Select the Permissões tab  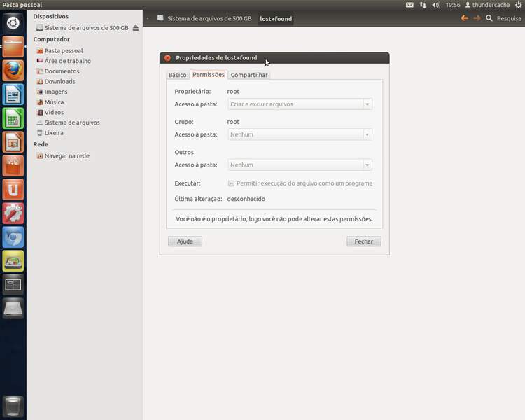coord(209,75)
